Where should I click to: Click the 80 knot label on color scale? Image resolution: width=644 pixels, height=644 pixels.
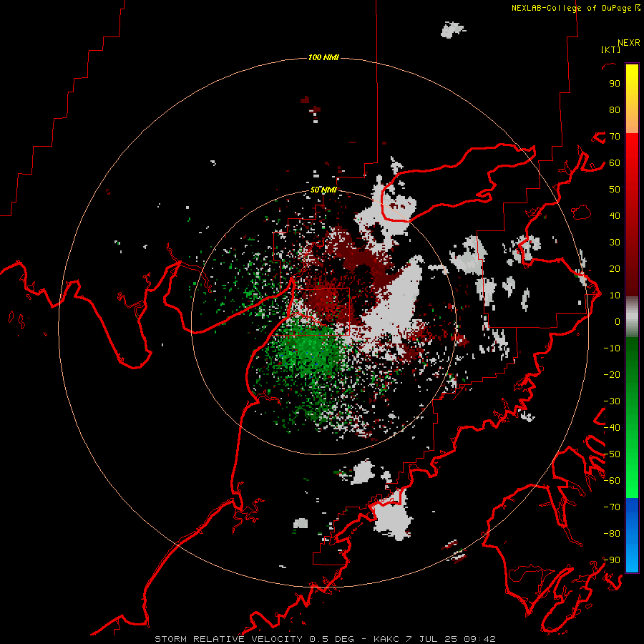[x=615, y=109]
